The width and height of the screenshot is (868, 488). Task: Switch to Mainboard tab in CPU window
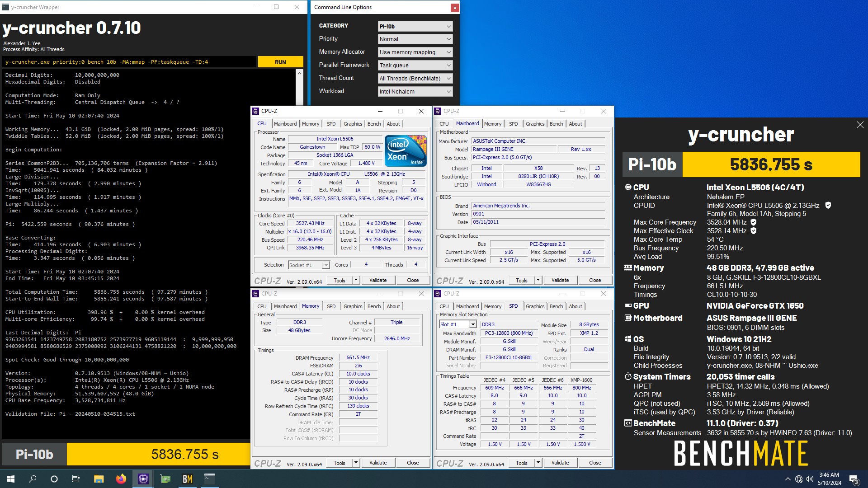(285, 124)
